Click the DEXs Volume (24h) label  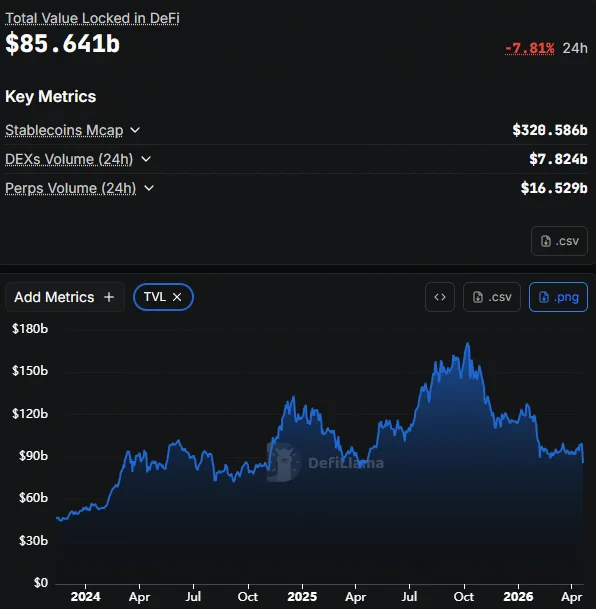(69, 159)
